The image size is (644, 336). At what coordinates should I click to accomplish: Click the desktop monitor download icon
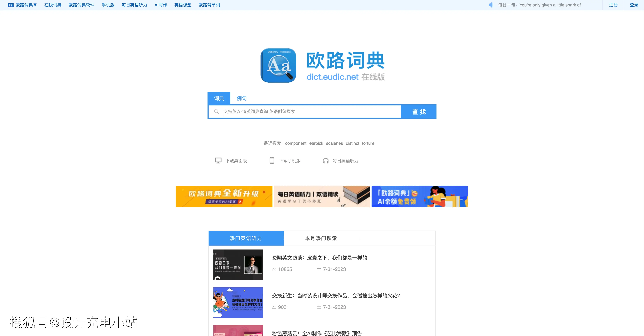(x=218, y=161)
